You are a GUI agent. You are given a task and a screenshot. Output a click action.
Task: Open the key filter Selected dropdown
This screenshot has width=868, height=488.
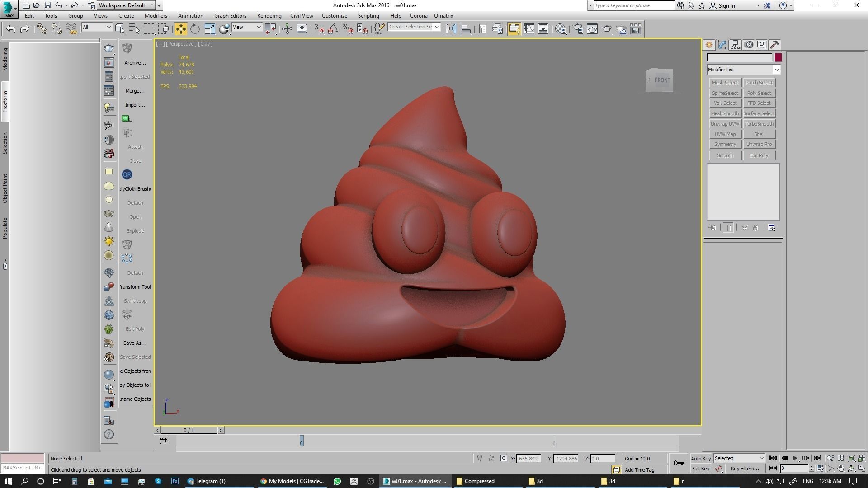click(739, 458)
